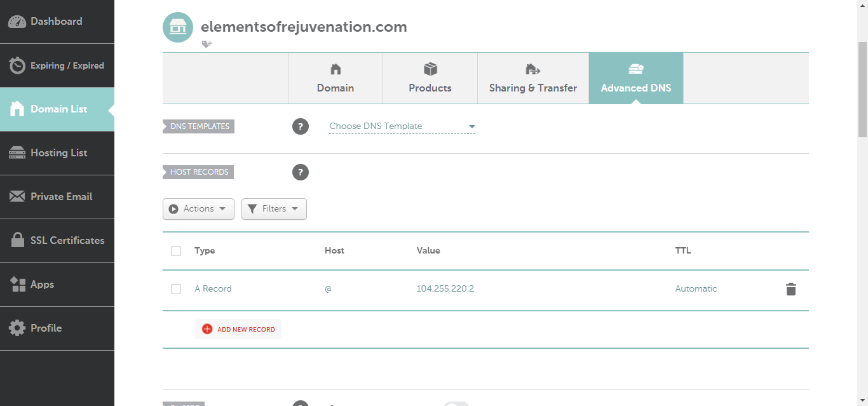Switch to the Sharing & Transfer tab
This screenshot has height=406, width=868.
pyautogui.click(x=532, y=78)
